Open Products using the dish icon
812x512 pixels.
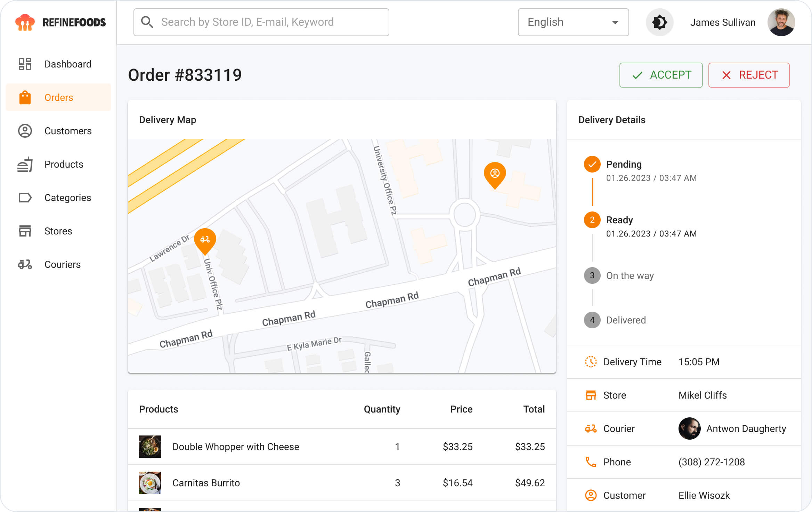pyautogui.click(x=25, y=164)
